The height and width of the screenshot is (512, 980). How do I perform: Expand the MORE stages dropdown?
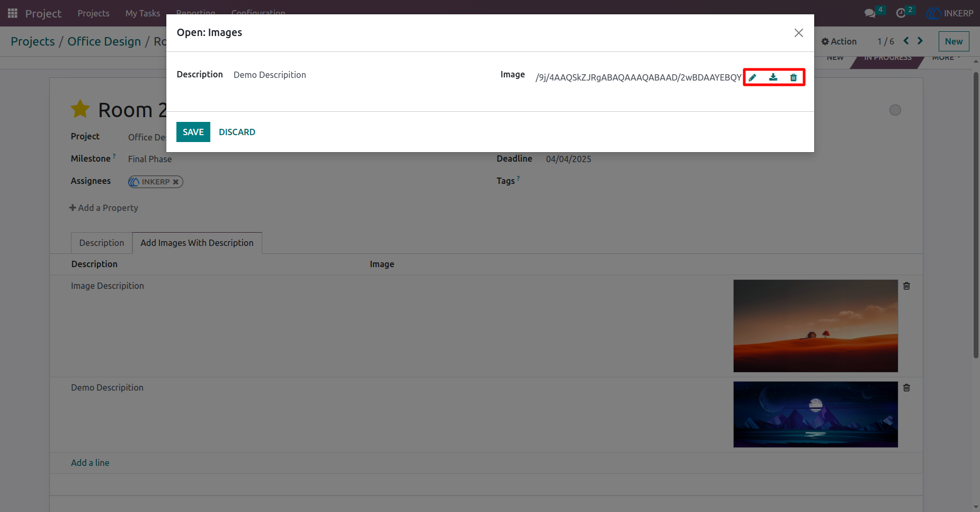point(946,58)
